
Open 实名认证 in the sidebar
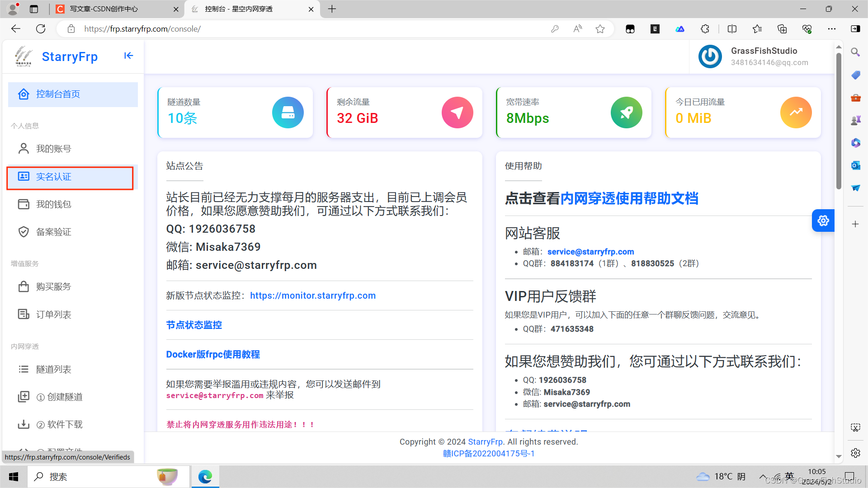click(53, 177)
